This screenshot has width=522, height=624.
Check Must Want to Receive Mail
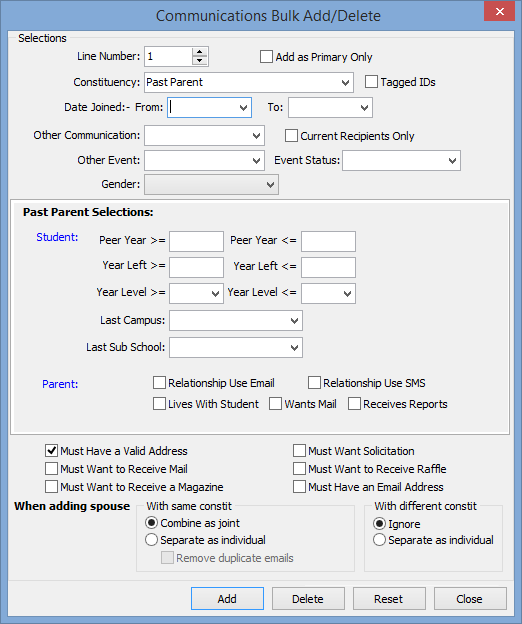51,469
